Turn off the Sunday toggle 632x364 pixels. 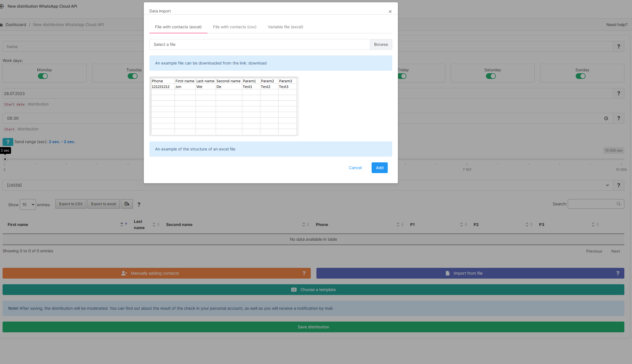pos(580,76)
